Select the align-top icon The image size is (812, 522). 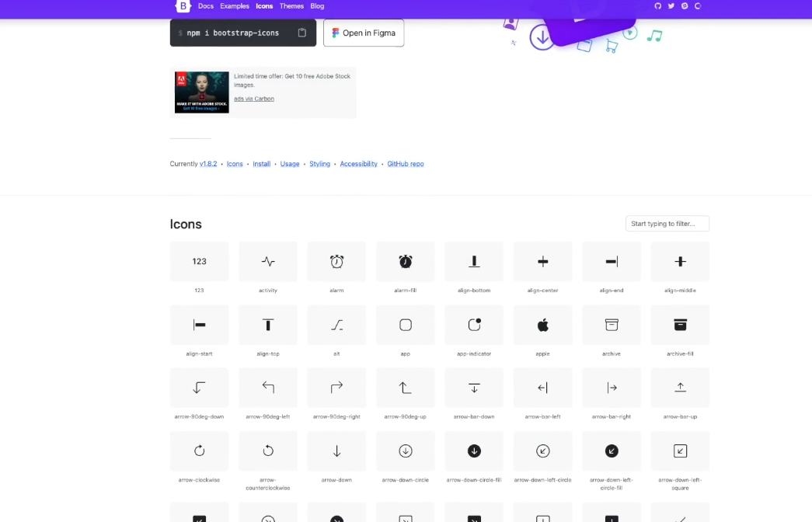pos(268,325)
